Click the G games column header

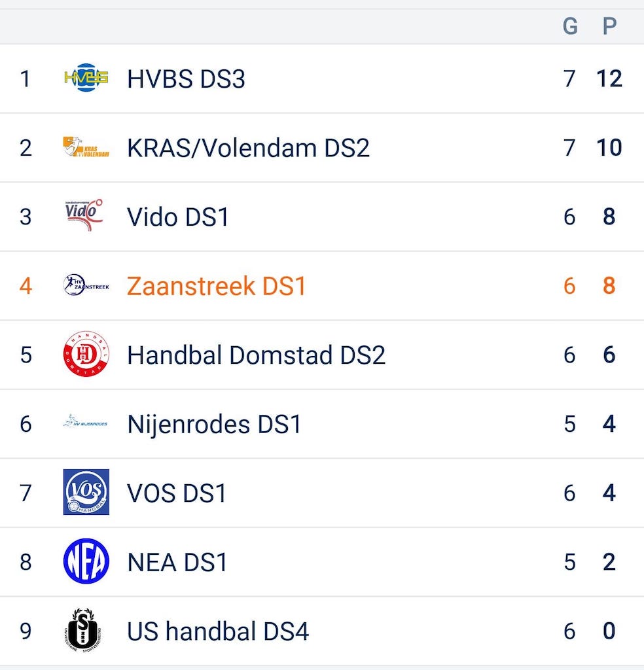click(x=570, y=26)
